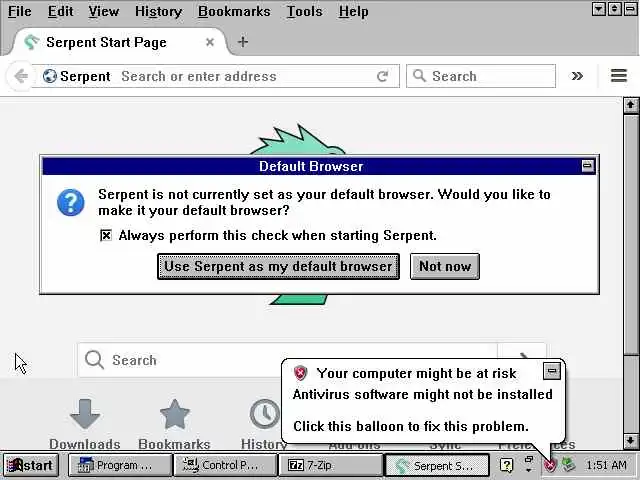The image size is (640, 480).
Task: Open the Edit menu
Action: pos(60,11)
